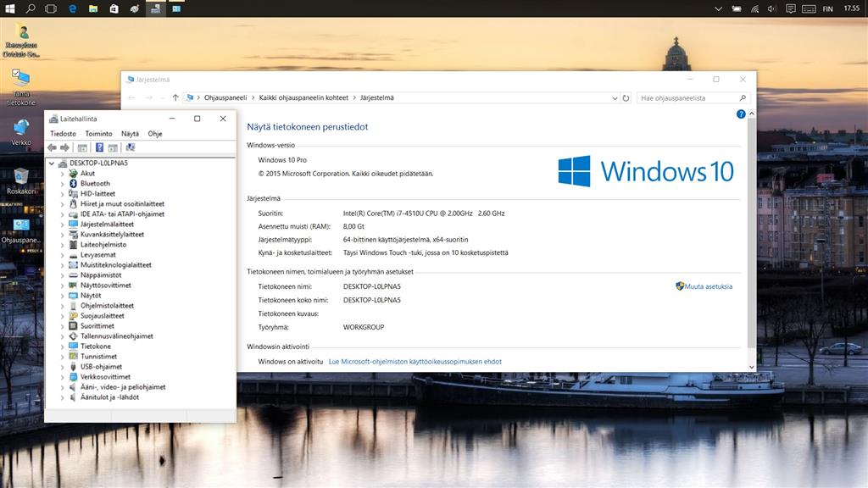
Task: Open the address bar history dropdown
Action: (x=615, y=98)
